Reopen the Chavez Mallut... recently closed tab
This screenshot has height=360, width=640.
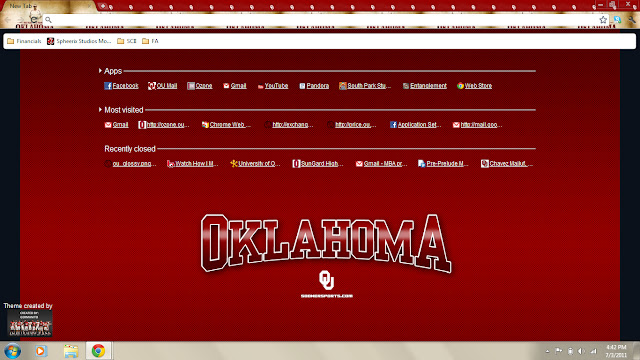[x=507, y=164]
